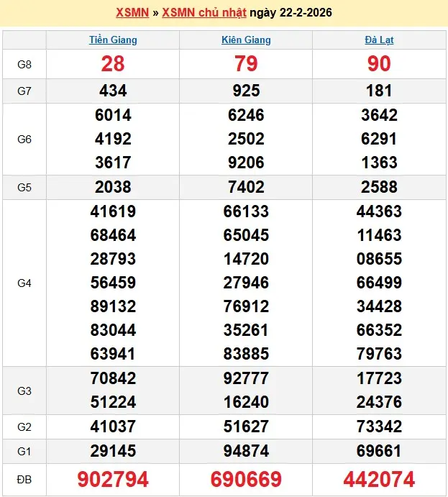Click the red G8 number 79
The image size is (448, 497).
click(x=246, y=64)
